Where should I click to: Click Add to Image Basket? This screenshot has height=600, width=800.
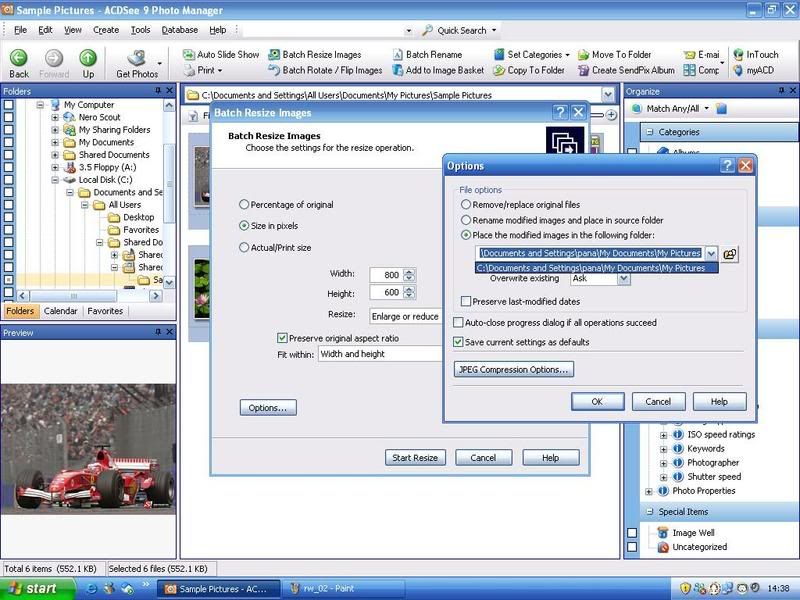tap(438, 70)
